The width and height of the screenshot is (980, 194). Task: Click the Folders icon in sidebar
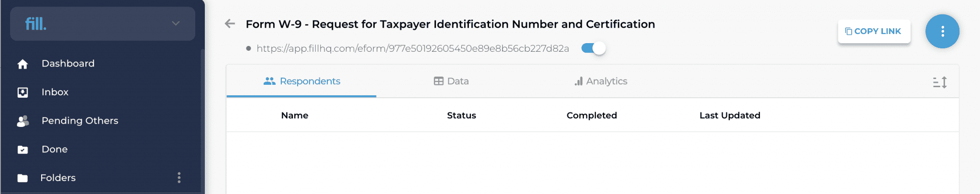22,178
